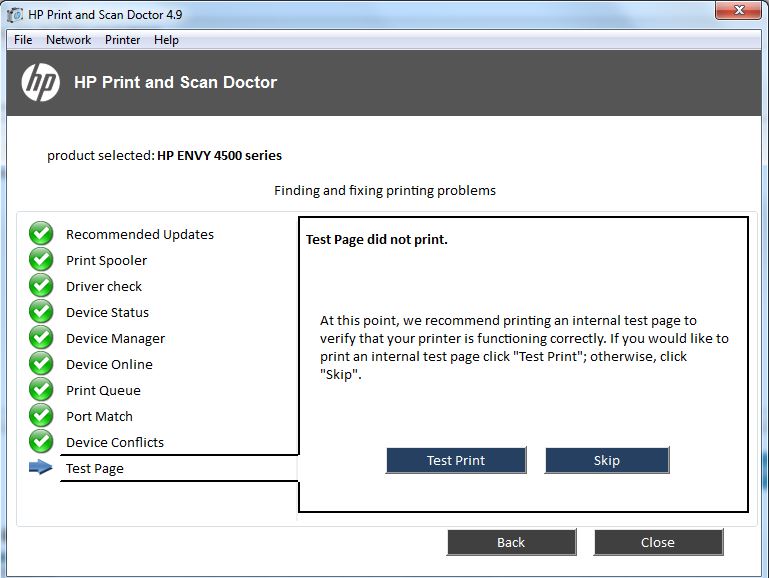This screenshot has height=578, width=769.
Task: Close the window with the X
Action: pyautogui.click(x=739, y=10)
